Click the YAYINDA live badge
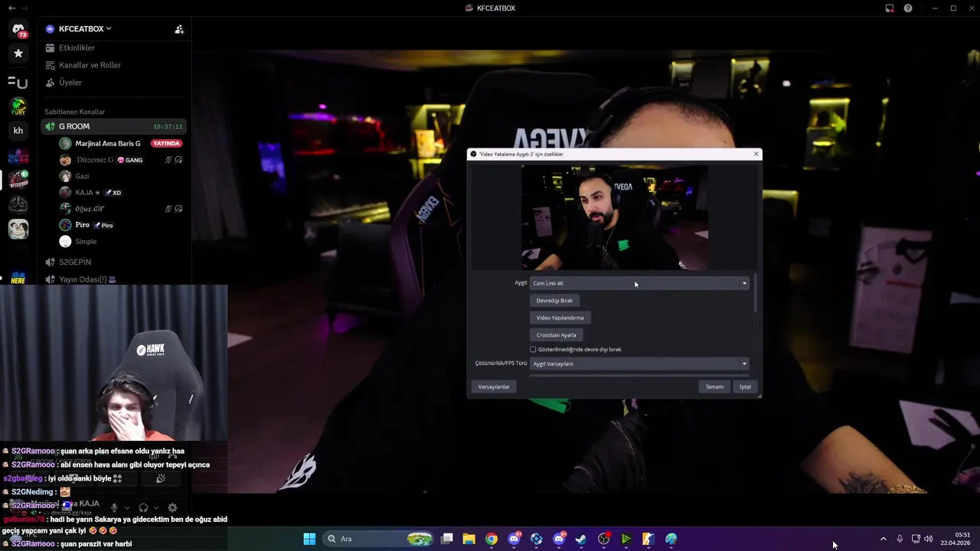 [x=166, y=144]
